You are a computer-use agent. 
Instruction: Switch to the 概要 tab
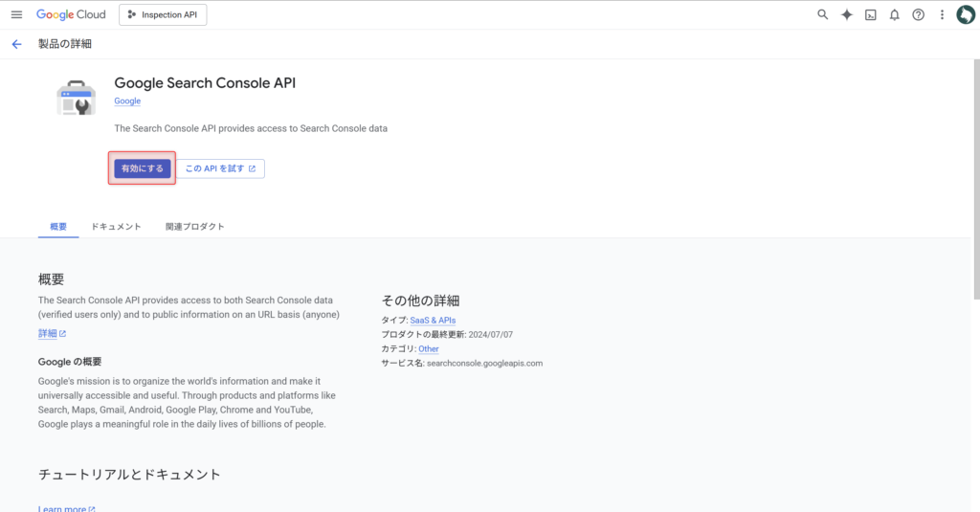(58, 227)
